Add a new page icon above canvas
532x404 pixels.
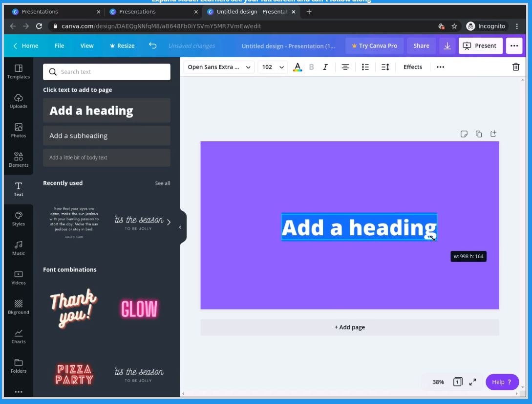493,134
